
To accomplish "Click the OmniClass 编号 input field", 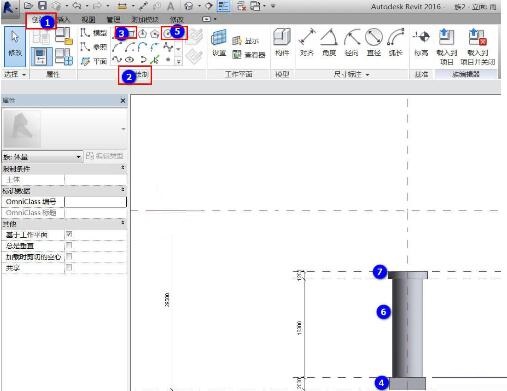I will click(x=95, y=202).
